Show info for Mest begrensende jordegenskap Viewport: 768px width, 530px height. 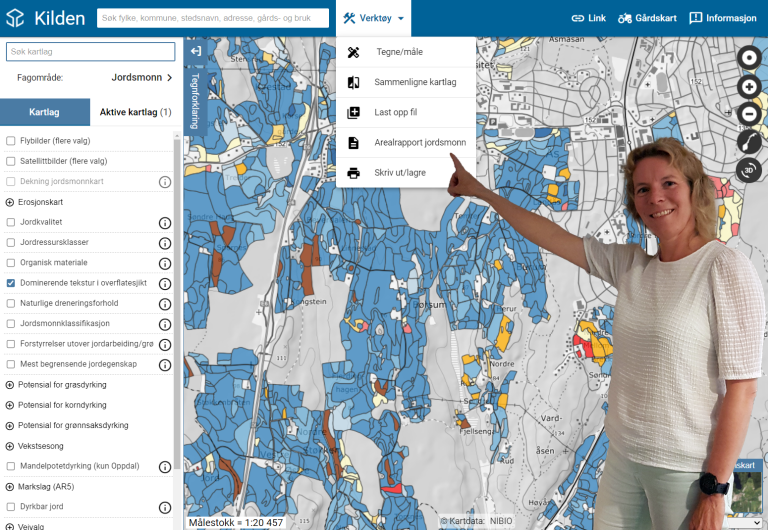pyautogui.click(x=165, y=365)
